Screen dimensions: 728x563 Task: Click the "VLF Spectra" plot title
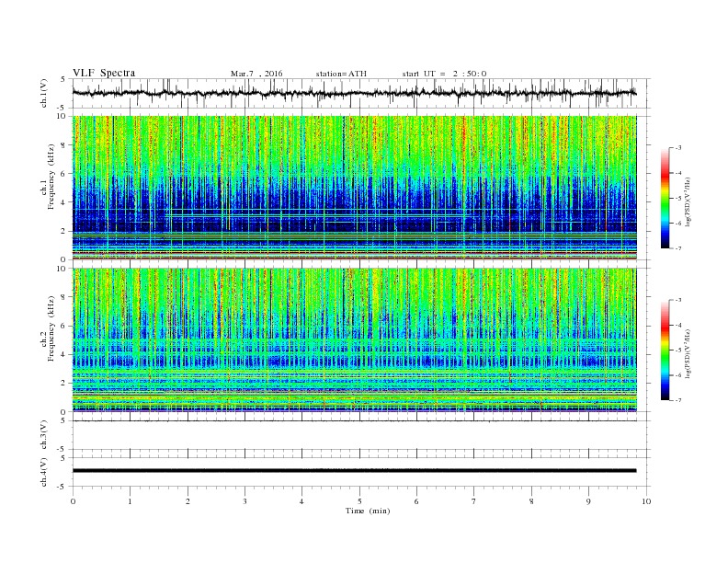point(104,74)
